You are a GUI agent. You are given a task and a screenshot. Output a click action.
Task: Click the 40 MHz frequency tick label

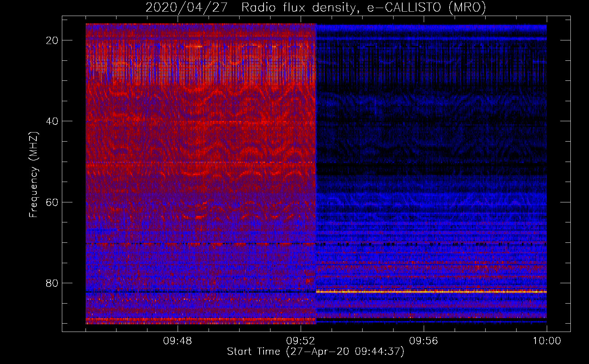(52, 121)
